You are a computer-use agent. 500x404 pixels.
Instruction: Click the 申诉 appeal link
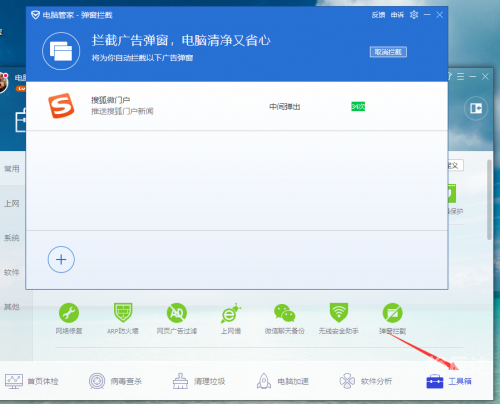click(x=397, y=15)
